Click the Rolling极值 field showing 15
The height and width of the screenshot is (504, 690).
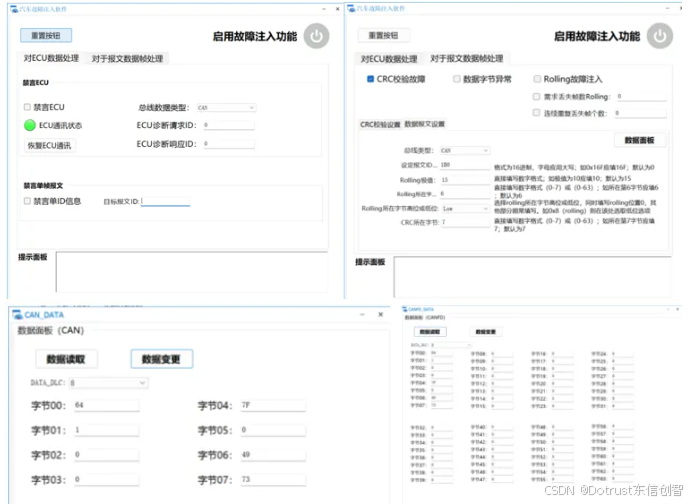click(x=465, y=180)
